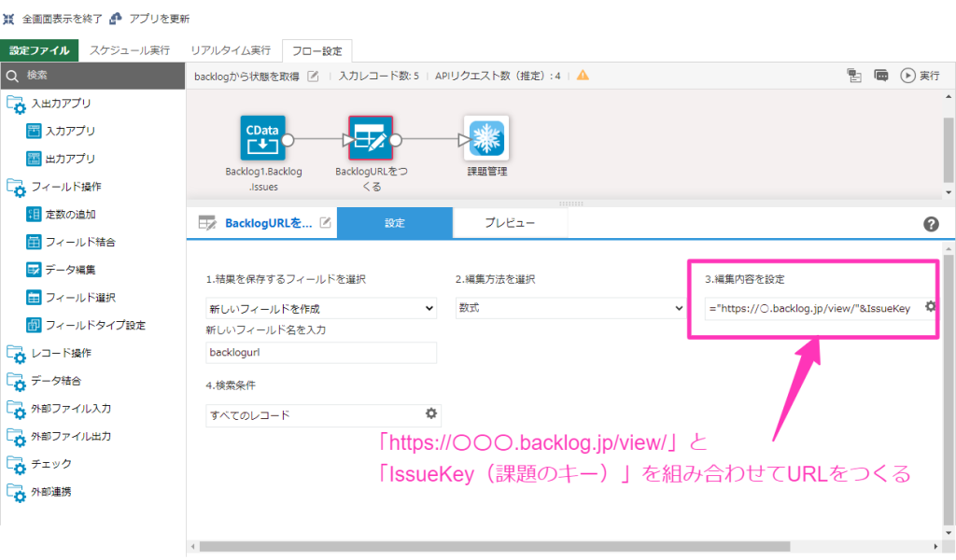Click the 入力レコード数: 5 text

pos(379,77)
